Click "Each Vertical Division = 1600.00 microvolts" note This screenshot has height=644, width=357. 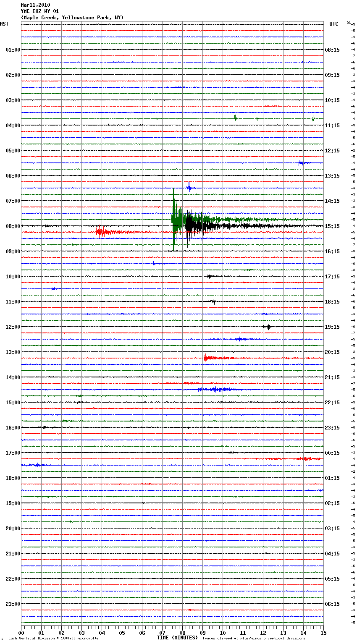53,638
